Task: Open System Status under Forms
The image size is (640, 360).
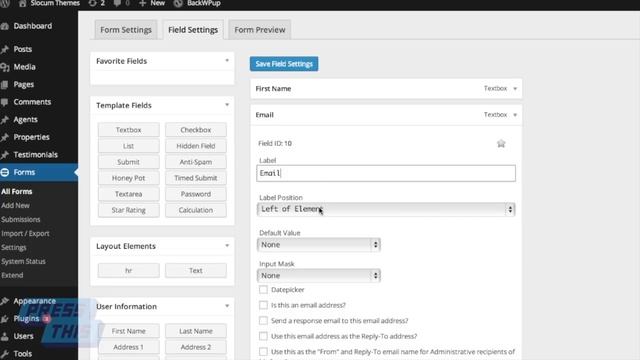Action: click(x=23, y=261)
